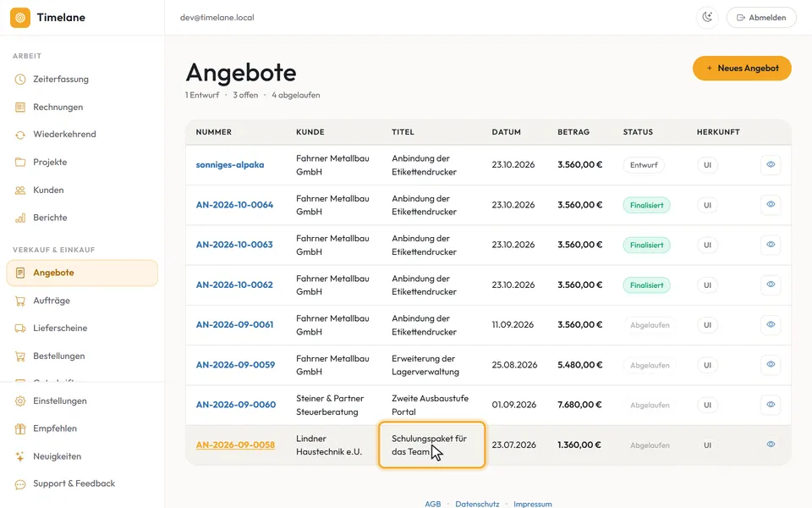Open Projekte in the sidebar

click(x=50, y=163)
